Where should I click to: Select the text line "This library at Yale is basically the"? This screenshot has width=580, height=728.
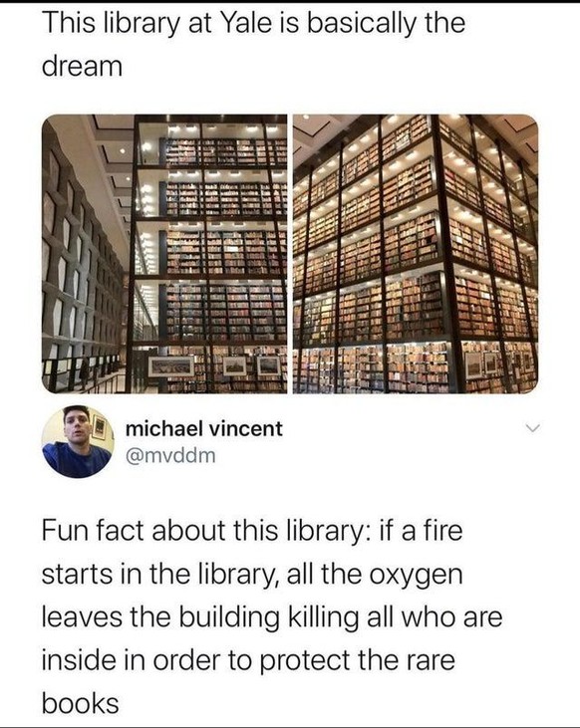[253, 23]
